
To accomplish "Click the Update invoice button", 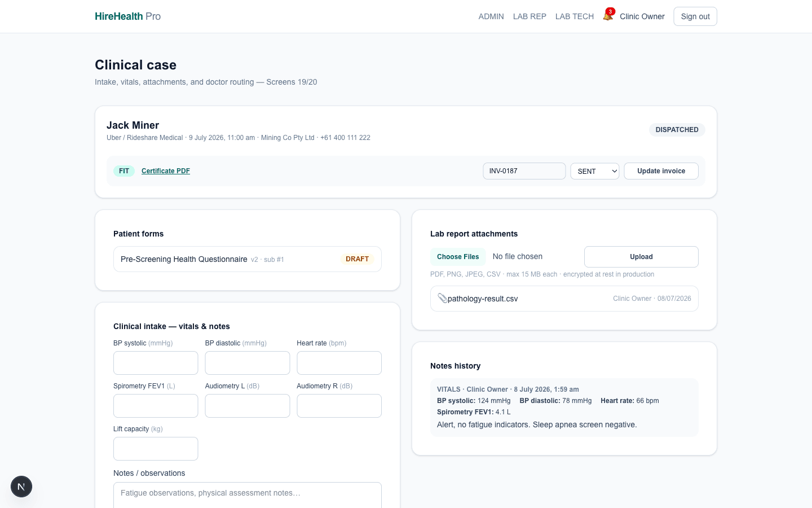I will (661, 171).
